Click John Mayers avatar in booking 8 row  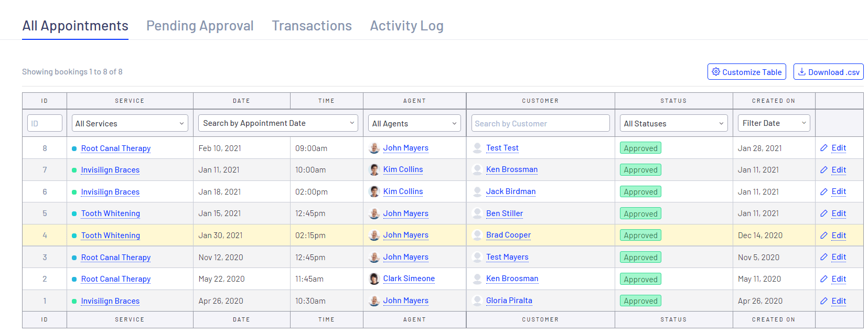(x=374, y=148)
